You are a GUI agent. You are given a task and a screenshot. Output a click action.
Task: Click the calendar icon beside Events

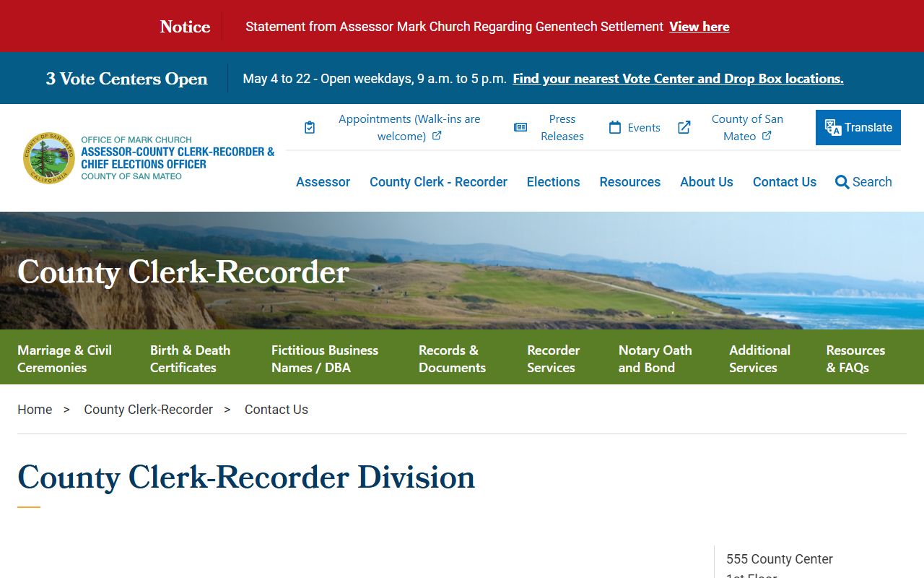click(615, 127)
